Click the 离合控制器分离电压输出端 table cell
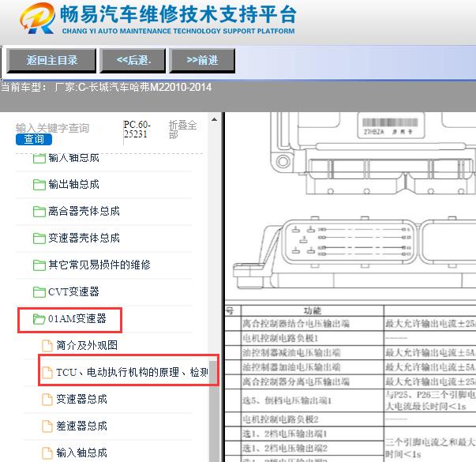 point(313,381)
